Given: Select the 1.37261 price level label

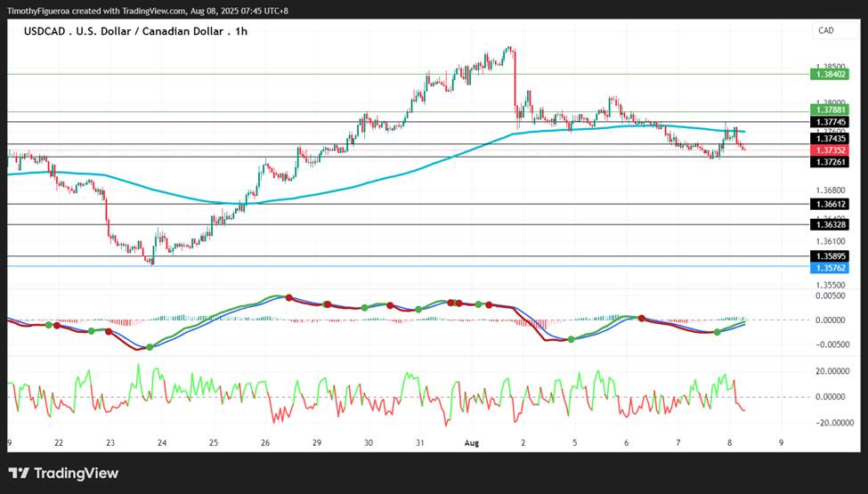Looking at the screenshot, I should 829,162.
